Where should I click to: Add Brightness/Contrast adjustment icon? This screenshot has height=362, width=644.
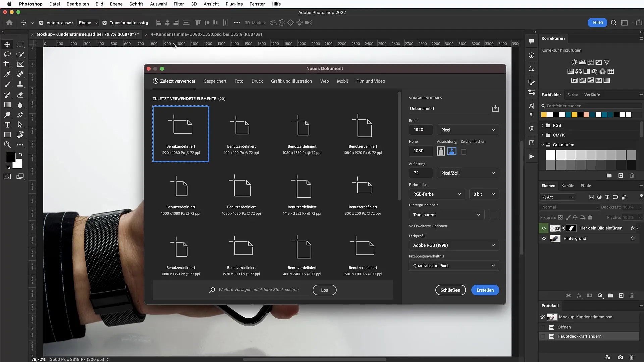click(x=575, y=62)
